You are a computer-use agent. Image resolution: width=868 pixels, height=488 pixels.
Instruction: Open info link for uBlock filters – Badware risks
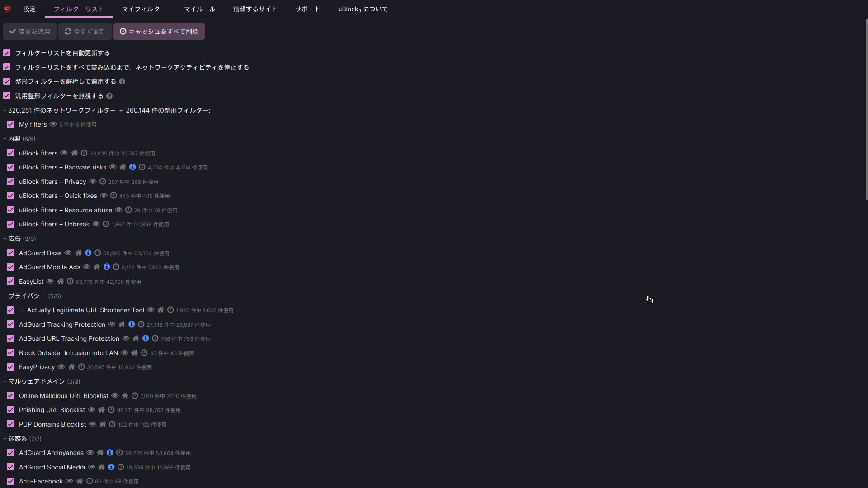(x=132, y=167)
